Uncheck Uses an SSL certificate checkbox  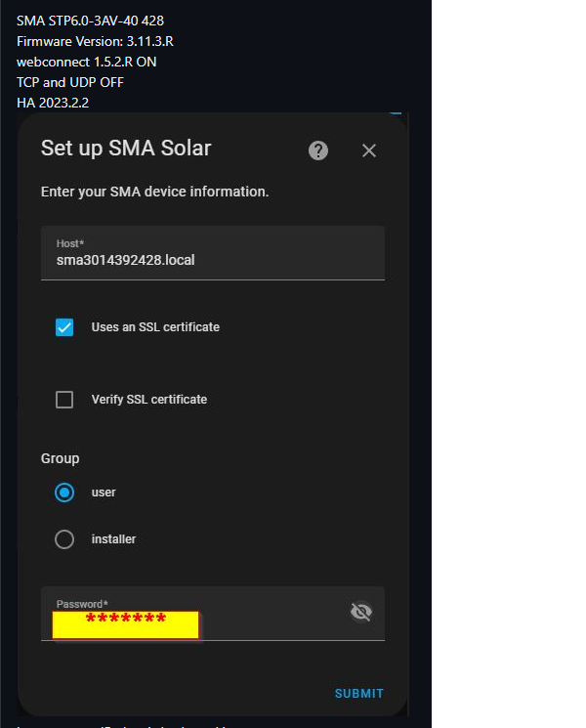pos(64,326)
